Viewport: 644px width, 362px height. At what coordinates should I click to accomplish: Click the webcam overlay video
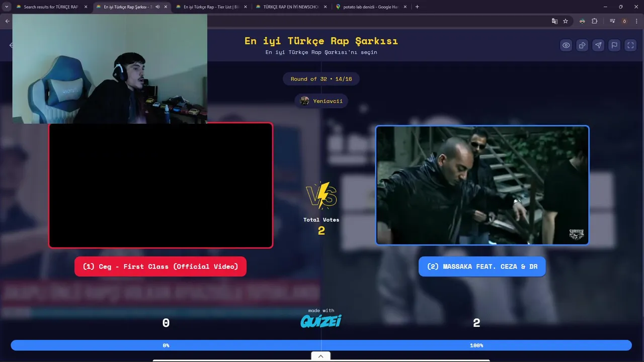(110, 69)
